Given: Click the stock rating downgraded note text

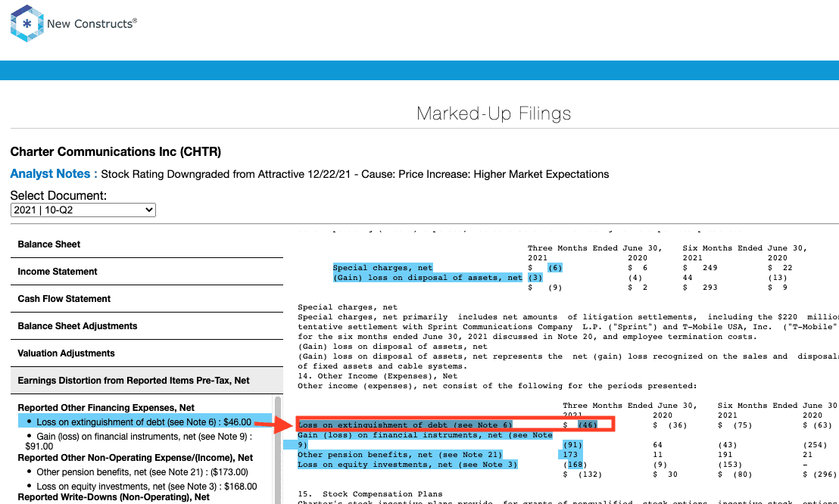Looking at the screenshot, I should point(354,174).
